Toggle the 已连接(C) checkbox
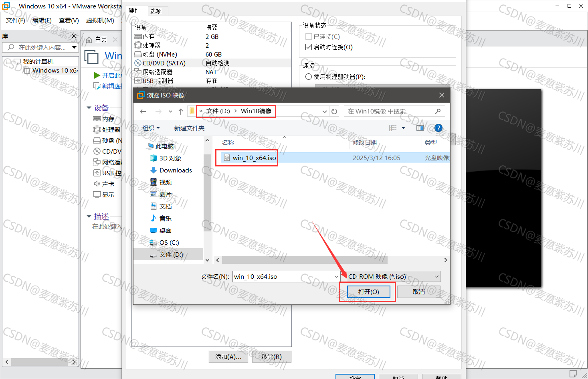Viewport: 588px width, 379px height. [309, 36]
